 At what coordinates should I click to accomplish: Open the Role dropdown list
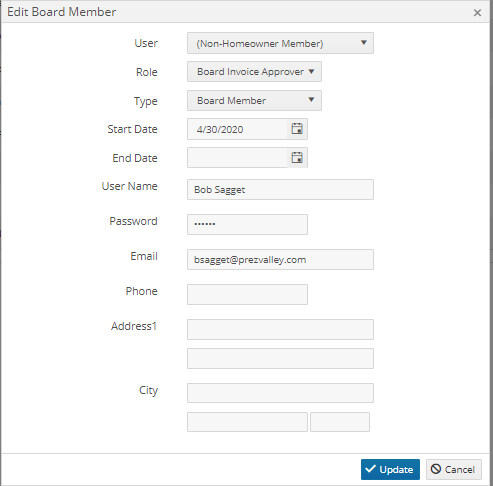coord(254,72)
